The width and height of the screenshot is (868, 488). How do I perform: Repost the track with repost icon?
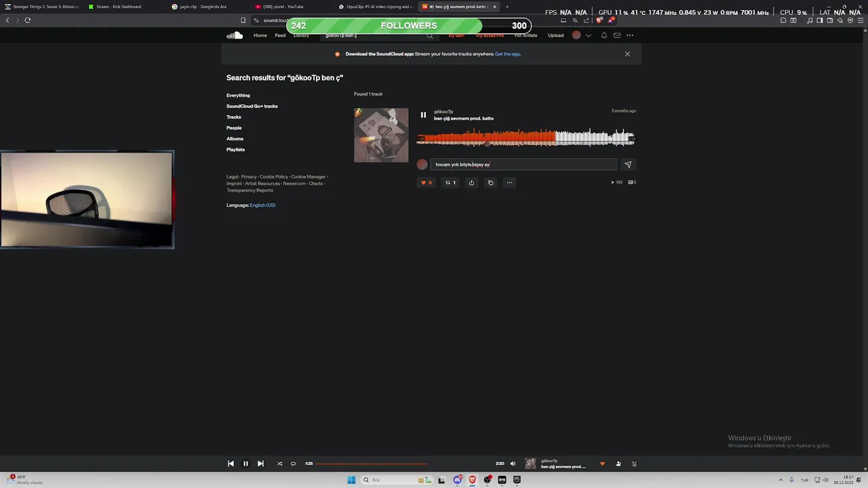tap(450, 182)
